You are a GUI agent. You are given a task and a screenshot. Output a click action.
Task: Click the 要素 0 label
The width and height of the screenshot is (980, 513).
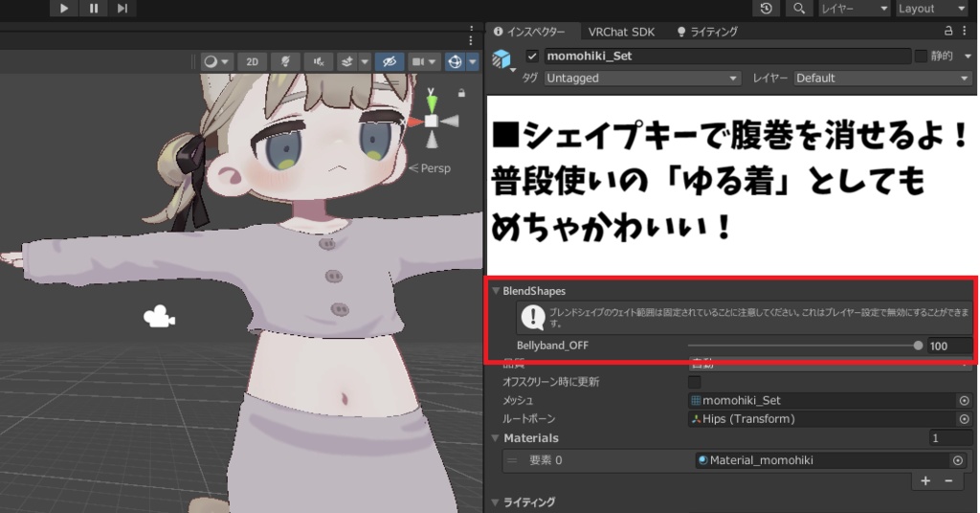click(x=546, y=460)
